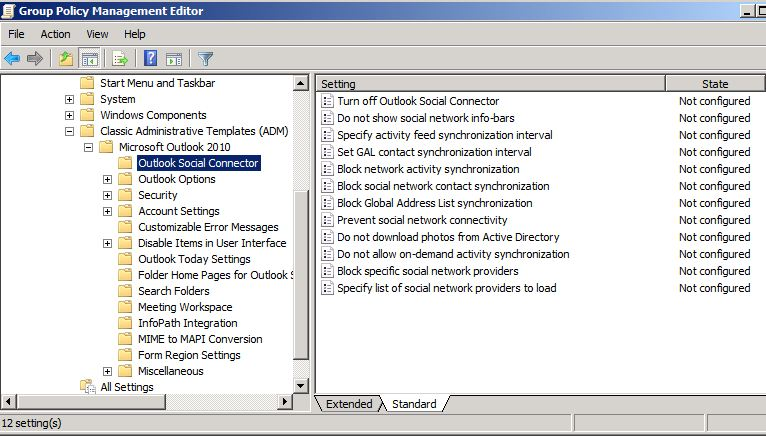766x436 pixels.
Task: Click the tree vertical scrollbar thumb
Action: pyautogui.click(x=301, y=274)
